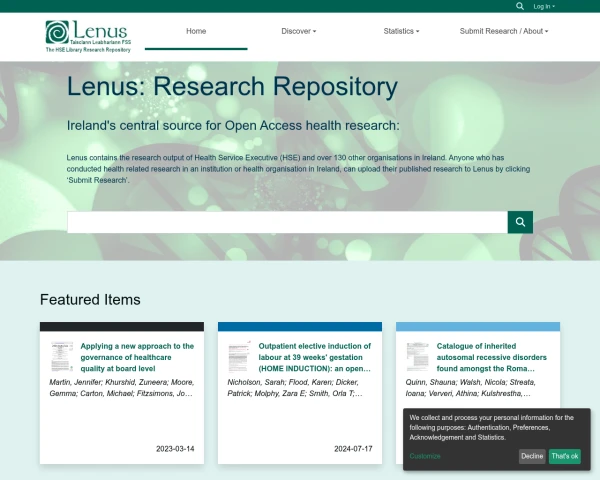Click the green search button beside search field
The width and height of the screenshot is (600, 480).
[520, 222]
